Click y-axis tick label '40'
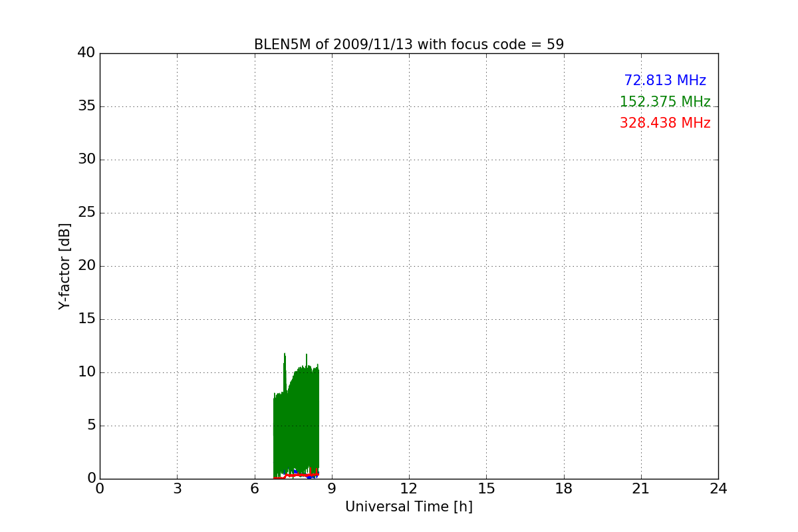The image size is (798, 532). point(86,53)
